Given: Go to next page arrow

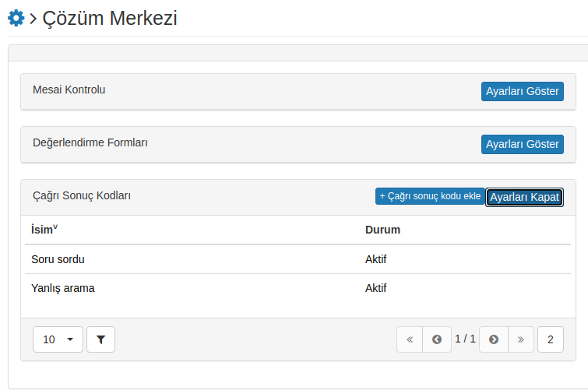Looking at the screenshot, I should pos(494,339).
